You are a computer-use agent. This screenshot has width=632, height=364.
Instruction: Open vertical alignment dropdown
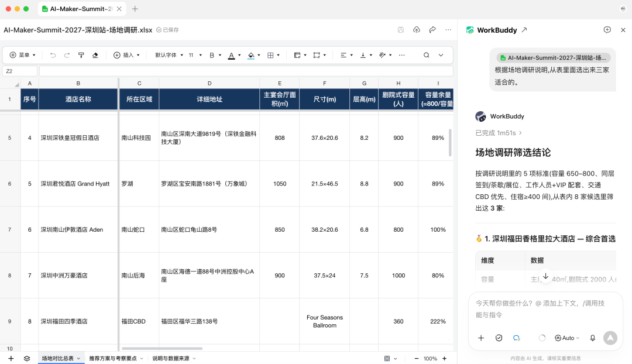pos(366,55)
